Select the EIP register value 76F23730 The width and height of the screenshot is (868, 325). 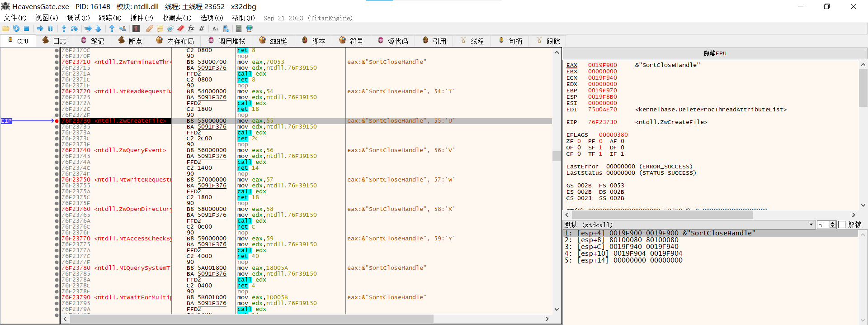(x=602, y=122)
